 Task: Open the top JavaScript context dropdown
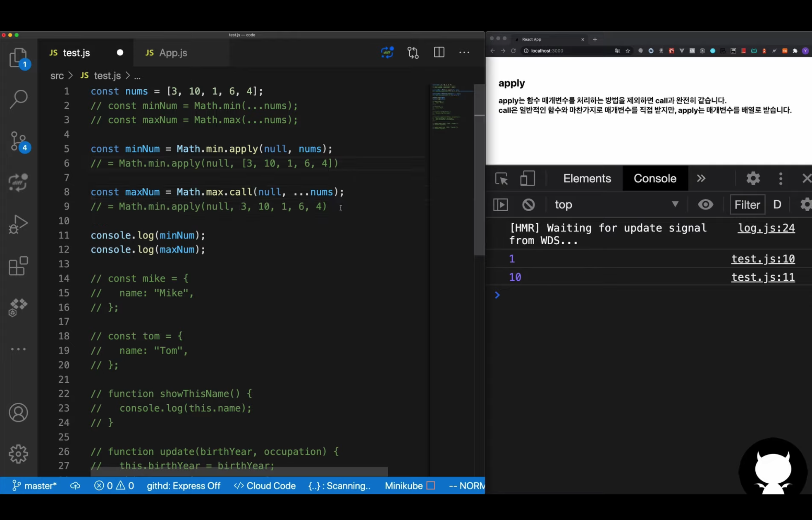tap(616, 205)
